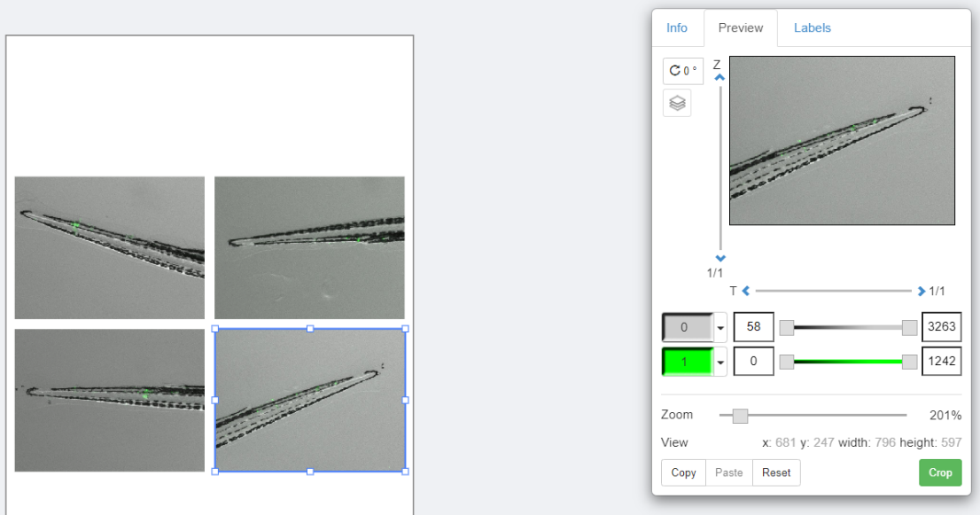
Task: Click the Z up arrow
Action: [719, 78]
